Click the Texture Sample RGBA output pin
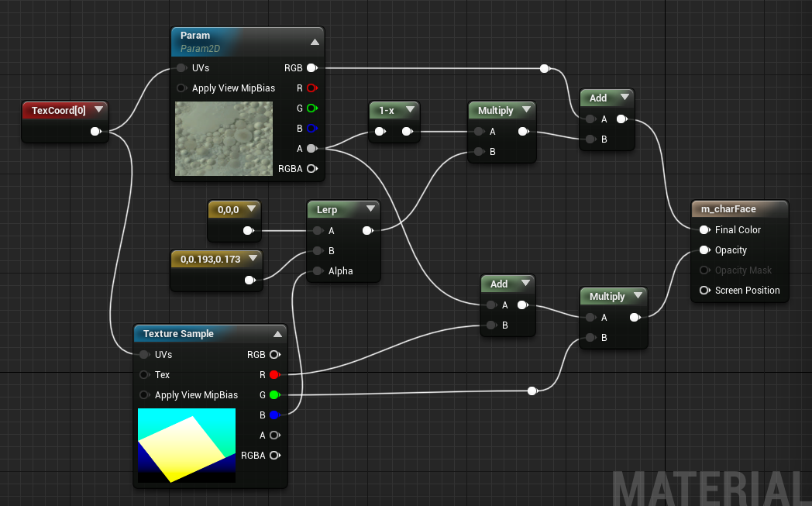Viewport: 812px width, 506px height. (x=275, y=455)
